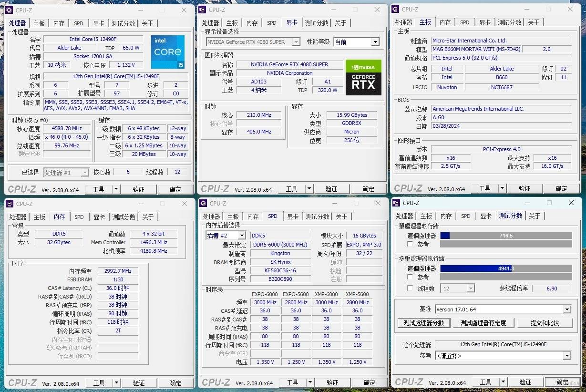Click the CAS# Latency value 36.0 时钟
This screenshot has width=586, height=392.
118,288
